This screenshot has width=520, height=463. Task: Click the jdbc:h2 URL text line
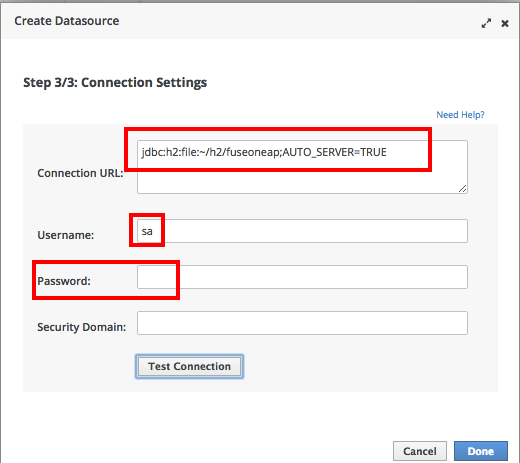tap(264, 152)
